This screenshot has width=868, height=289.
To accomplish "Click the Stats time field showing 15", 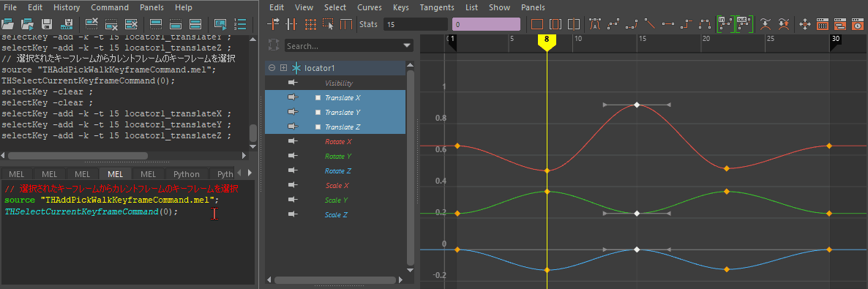I will tap(415, 24).
